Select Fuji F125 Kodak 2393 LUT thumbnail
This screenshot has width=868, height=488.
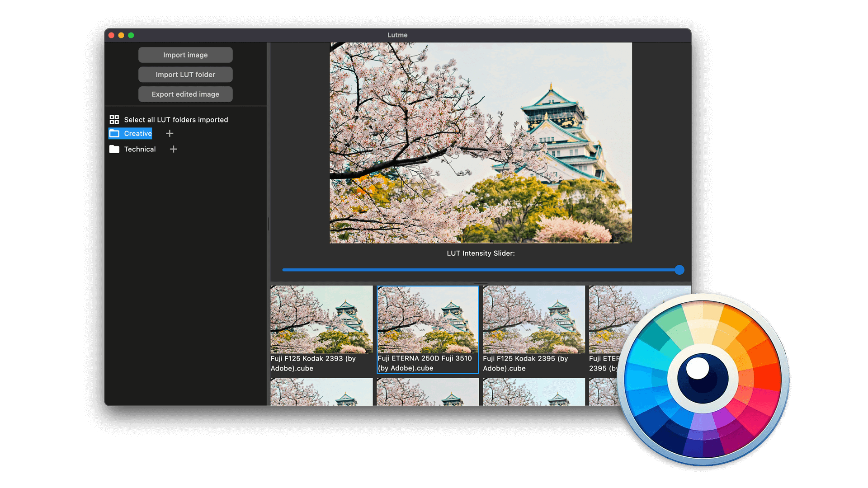pyautogui.click(x=321, y=319)
